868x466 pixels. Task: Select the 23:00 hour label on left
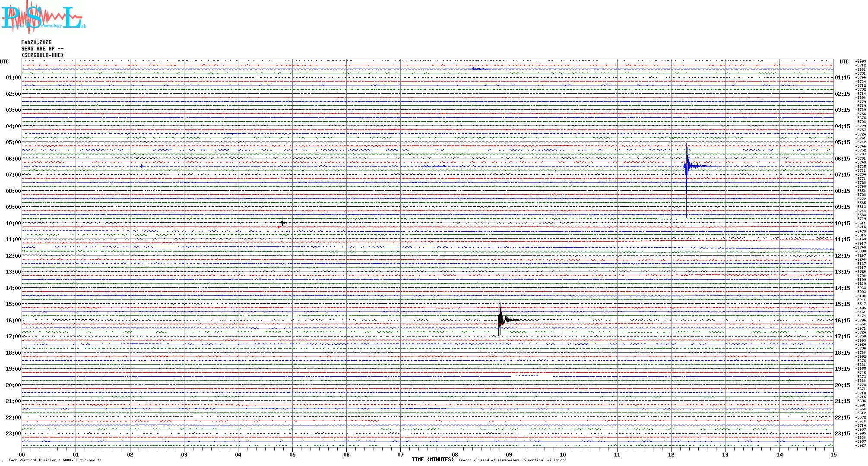coord(13,434)
